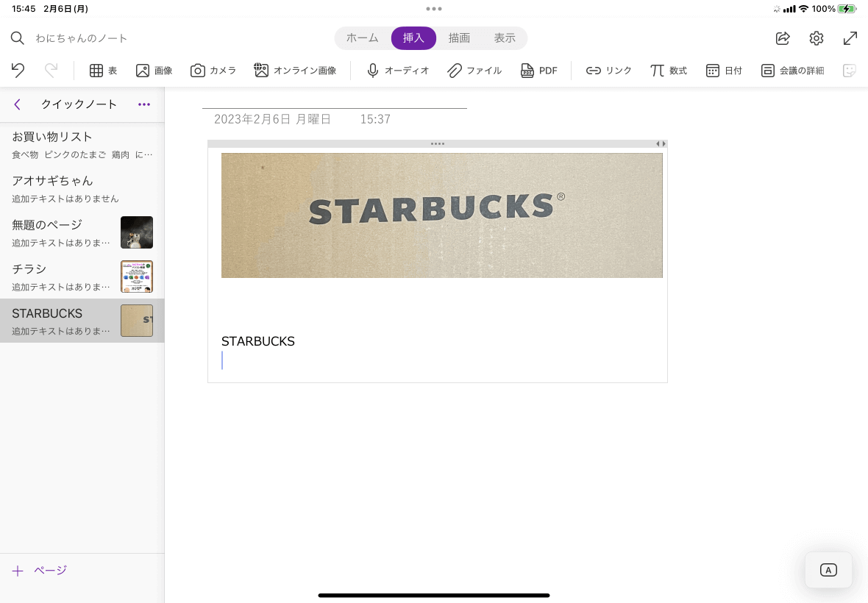Screen dimensions: 868x603
Task: Click the STARBUCKS page thumbnail
Action: [137, 321]
